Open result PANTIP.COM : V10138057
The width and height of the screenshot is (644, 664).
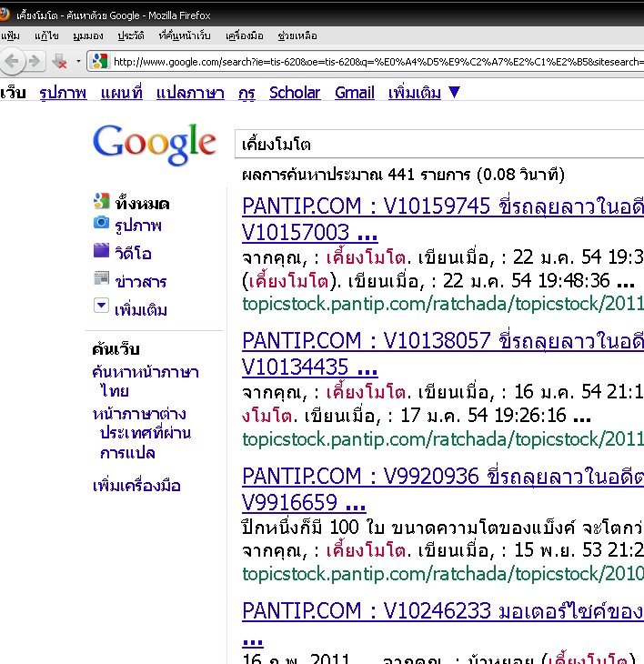[x=443, y=354]
